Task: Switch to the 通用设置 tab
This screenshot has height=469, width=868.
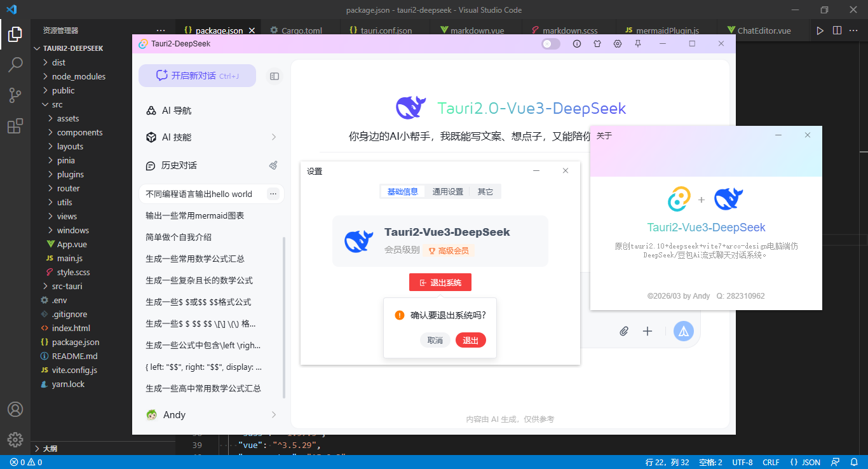Action: click(x=447, y=191)
